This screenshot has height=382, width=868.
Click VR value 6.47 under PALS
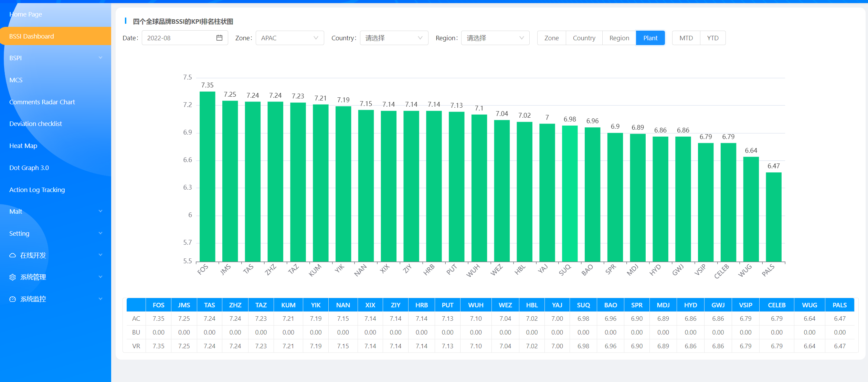(839, 346)
